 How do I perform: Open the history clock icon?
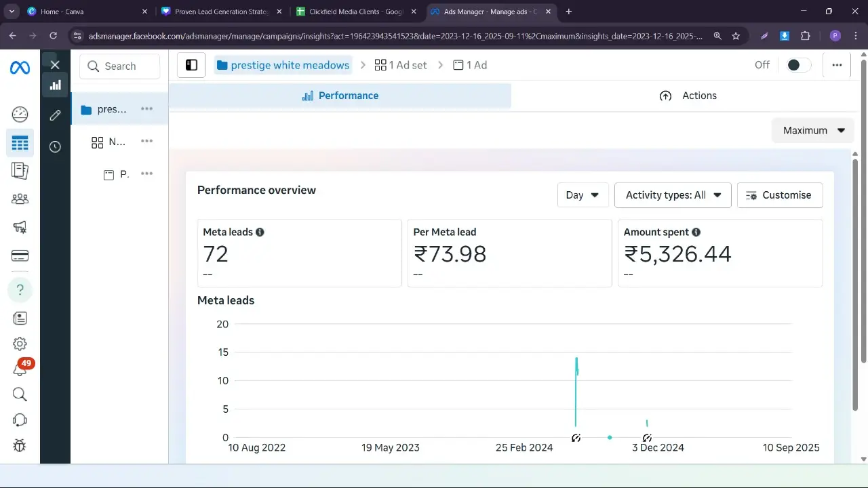coord(55,146)
